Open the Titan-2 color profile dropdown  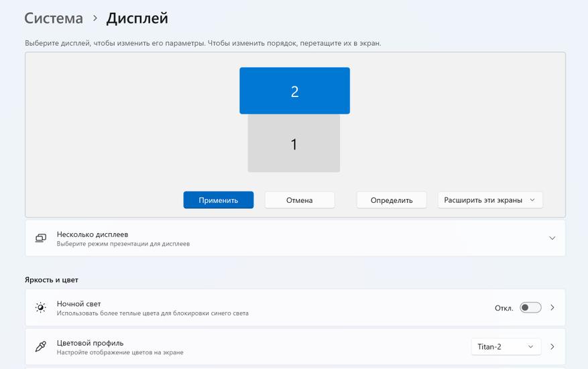click(x=506, y=347)
